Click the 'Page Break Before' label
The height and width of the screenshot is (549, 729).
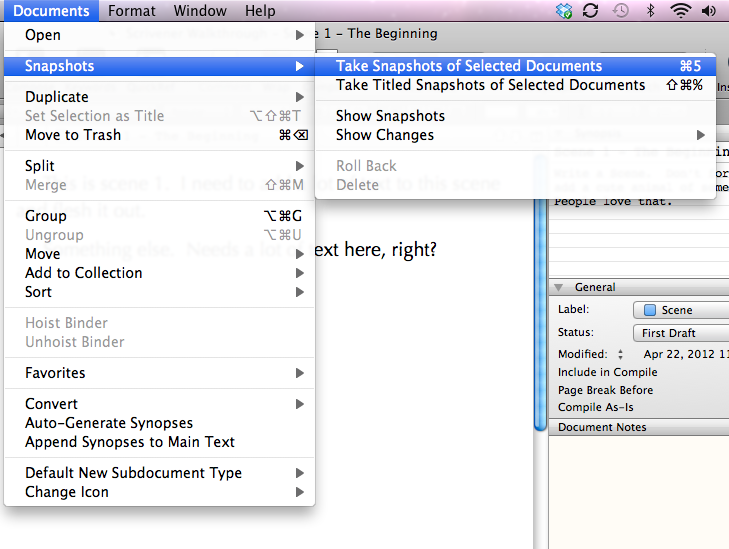pos(605,390)
